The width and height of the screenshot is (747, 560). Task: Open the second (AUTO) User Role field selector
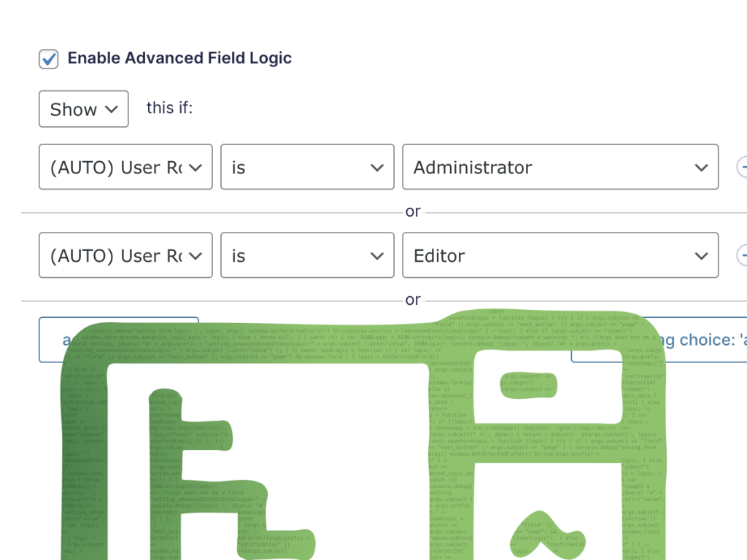coord(125,255)
